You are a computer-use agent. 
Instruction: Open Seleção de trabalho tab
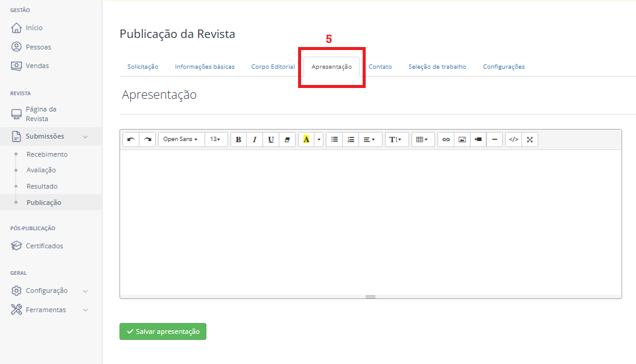pos(437,67)
